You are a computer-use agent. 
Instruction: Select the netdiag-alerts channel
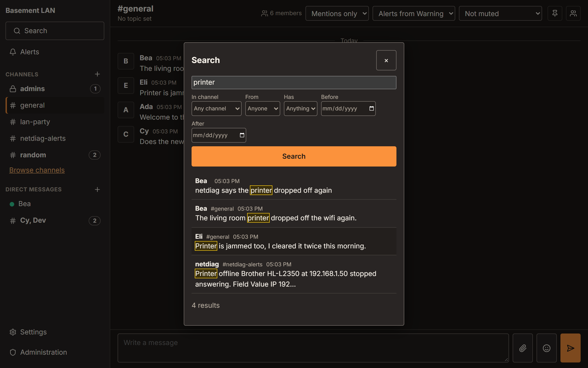(x=55, y=138)
